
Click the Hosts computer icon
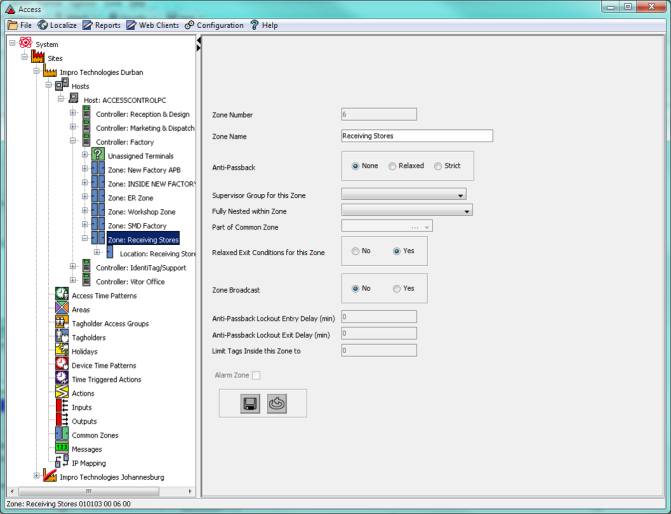(62, 85)
